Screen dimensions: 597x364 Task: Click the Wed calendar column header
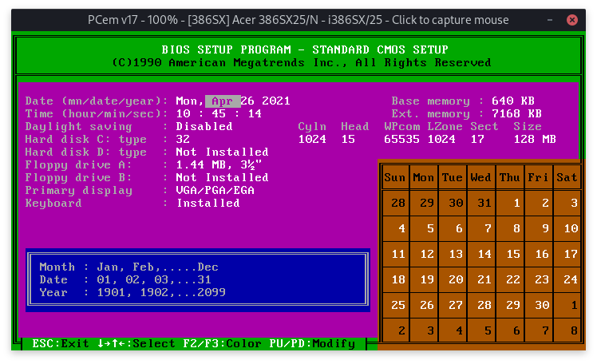pyautogui.click(x=481, y=177)
